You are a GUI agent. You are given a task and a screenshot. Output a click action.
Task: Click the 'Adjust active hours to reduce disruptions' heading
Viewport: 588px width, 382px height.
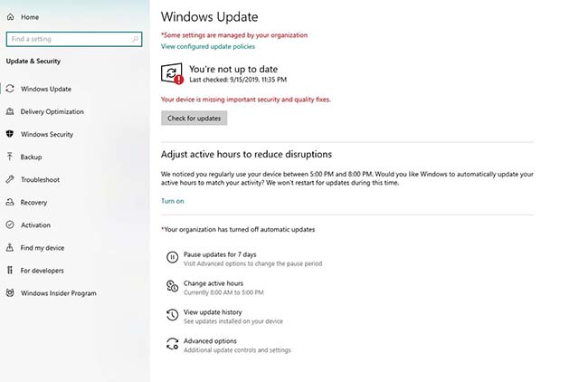click(246, 154)
